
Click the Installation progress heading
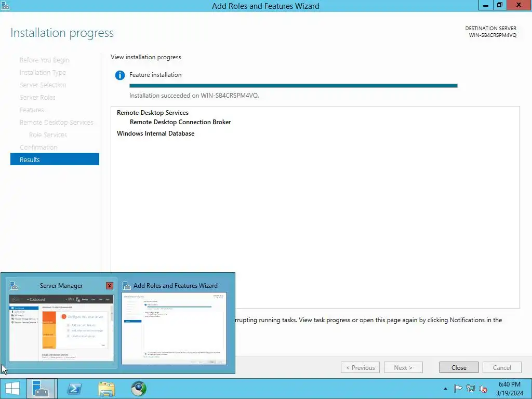click(62, 33)
